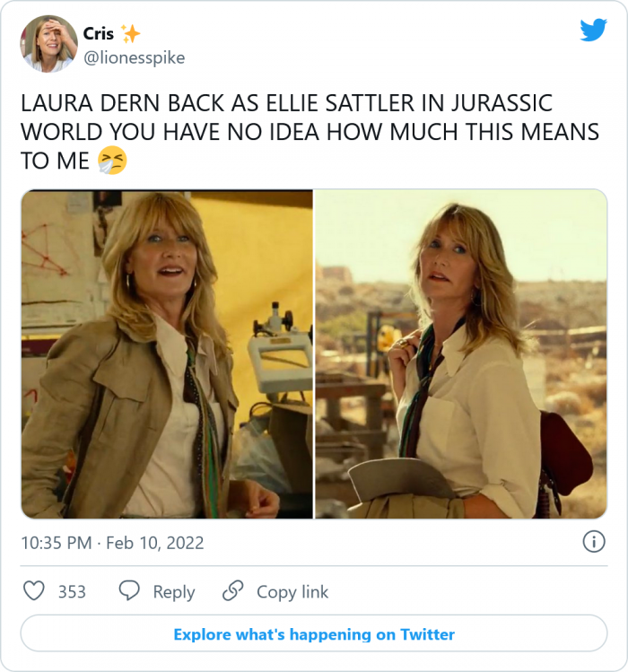Viewport: 628px width, 672px height.
Task: Open the Cris display name link
Action: point(98,34)
